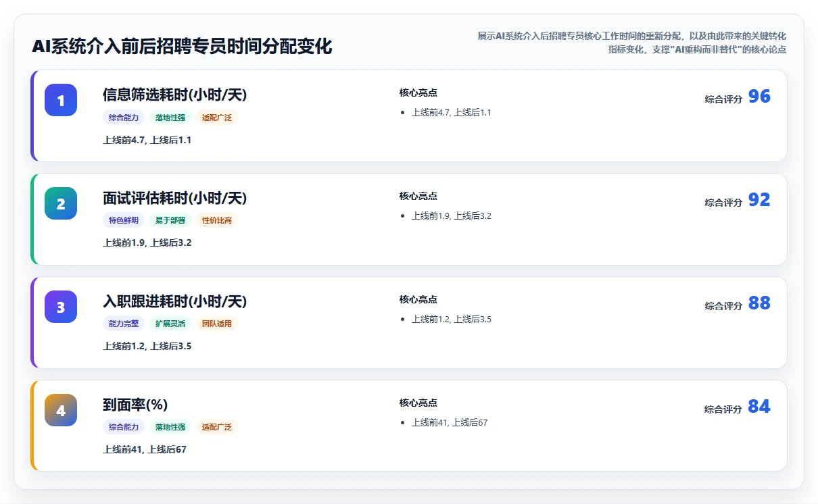Click the 易于部署 tag
Screen dimensions: 818x504
point(170,220)
